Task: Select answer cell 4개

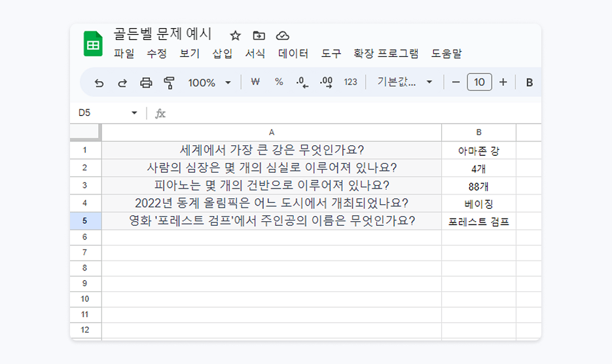Action: coord(479,168)
